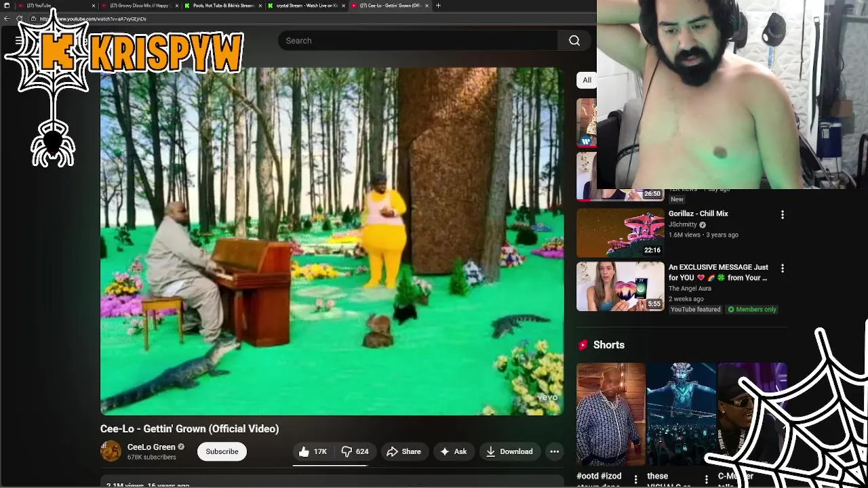Click the magnifier search button
This screenshot has height=488, width=868.
(x=574, y=41)
